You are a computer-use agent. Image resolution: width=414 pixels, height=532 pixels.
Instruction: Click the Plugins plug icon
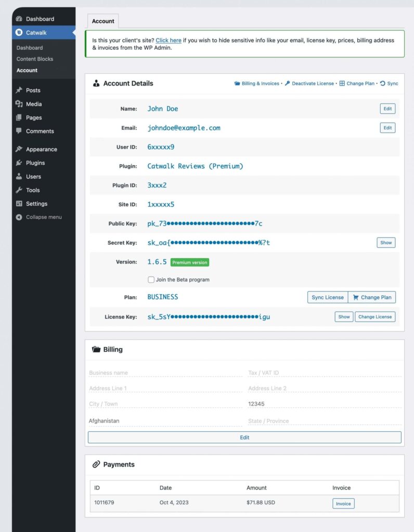pyautogui.click(x=19, y=163)
